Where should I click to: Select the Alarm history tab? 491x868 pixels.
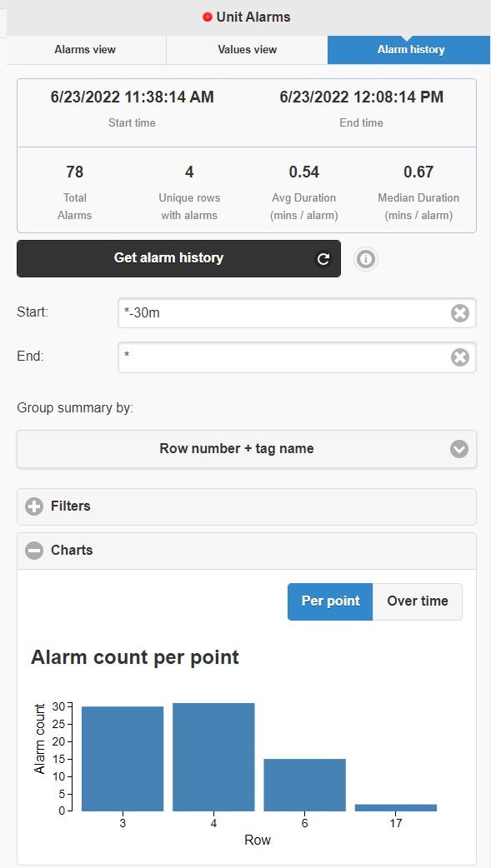[411, 50]
